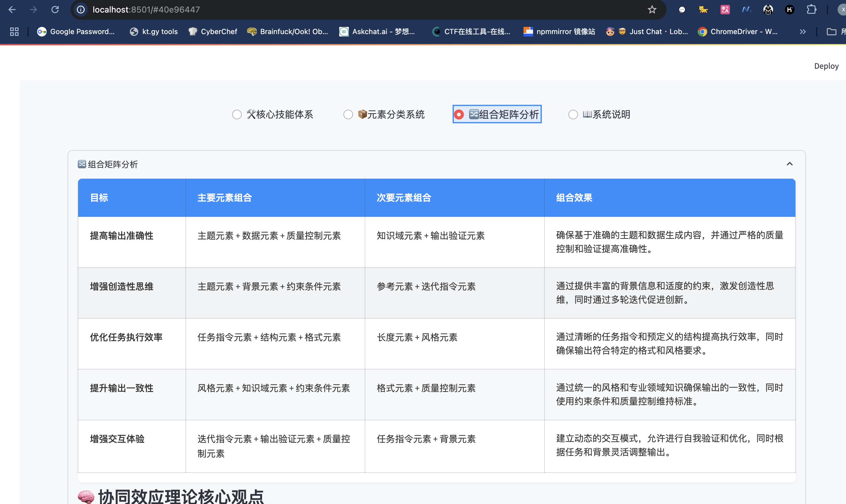This screenshot has width=846, height=504.
Task: Select the 核心技能体系 radio option
Action: (237, 114)
